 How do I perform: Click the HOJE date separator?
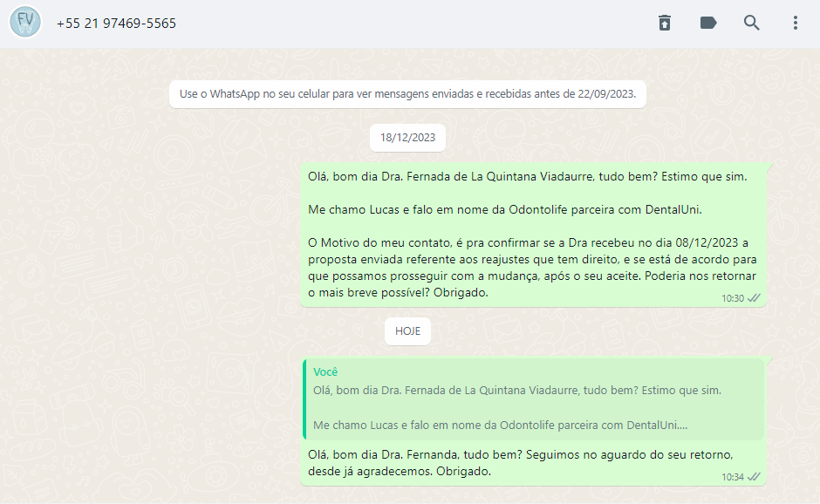point(407,331)
